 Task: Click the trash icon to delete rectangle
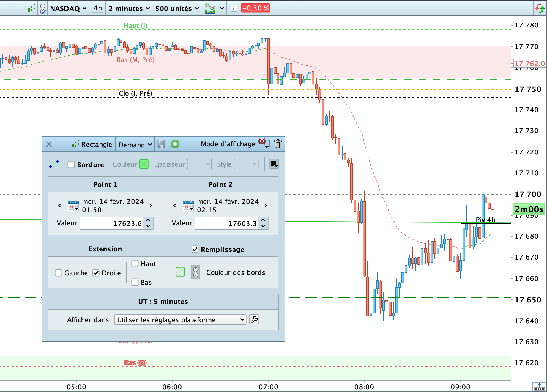tap(278, 143)
